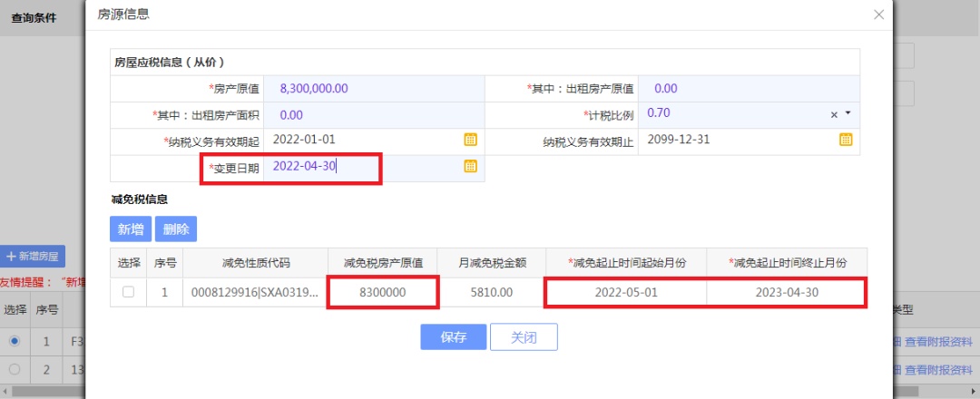Open second 查看附报资料 link

[x=939, y=370]
